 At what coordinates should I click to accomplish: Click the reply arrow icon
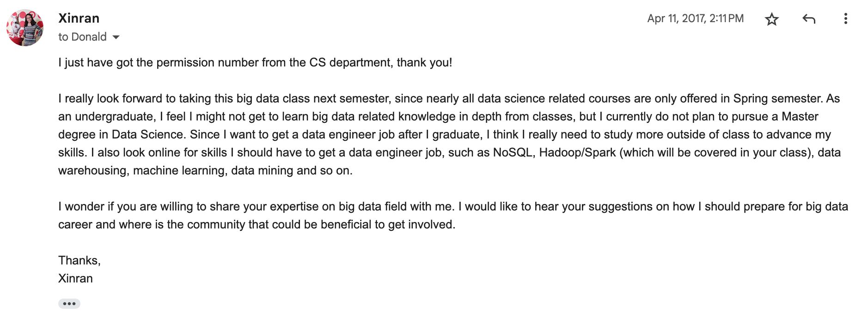pos(808,19)
